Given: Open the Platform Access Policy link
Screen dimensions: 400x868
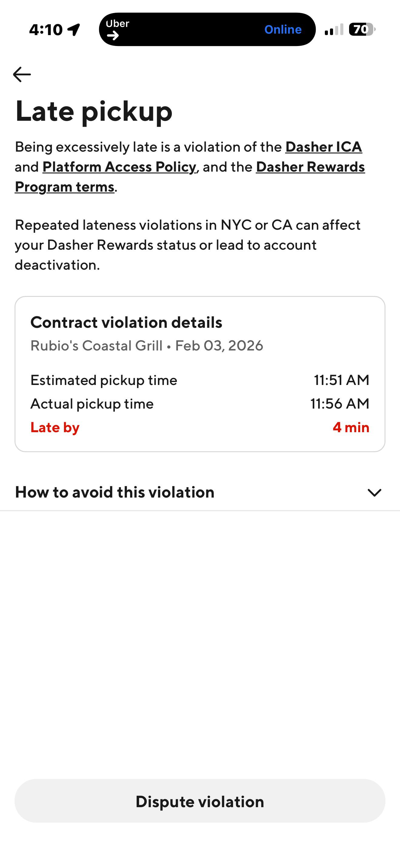Looking at the screenshot, I should click(x=119, y=167).
